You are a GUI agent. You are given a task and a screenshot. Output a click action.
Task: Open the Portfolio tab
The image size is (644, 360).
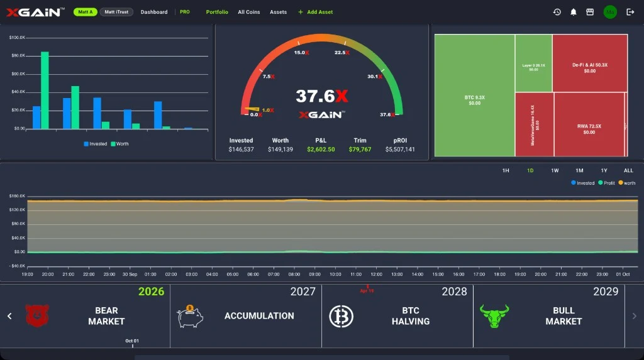coord(217,12)
